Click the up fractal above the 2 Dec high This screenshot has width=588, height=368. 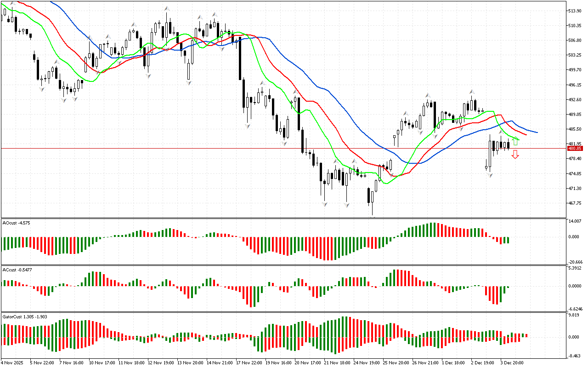click(471, 92)
